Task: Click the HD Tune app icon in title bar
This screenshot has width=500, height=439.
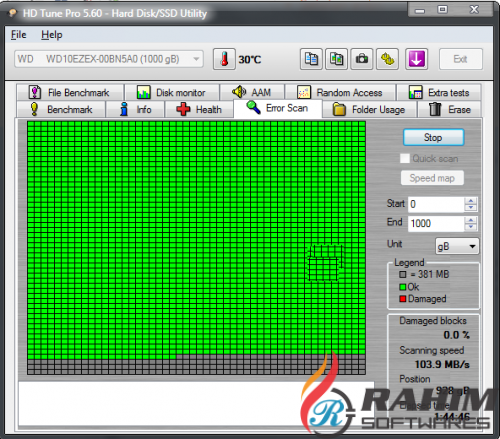Action: (12, 13)
